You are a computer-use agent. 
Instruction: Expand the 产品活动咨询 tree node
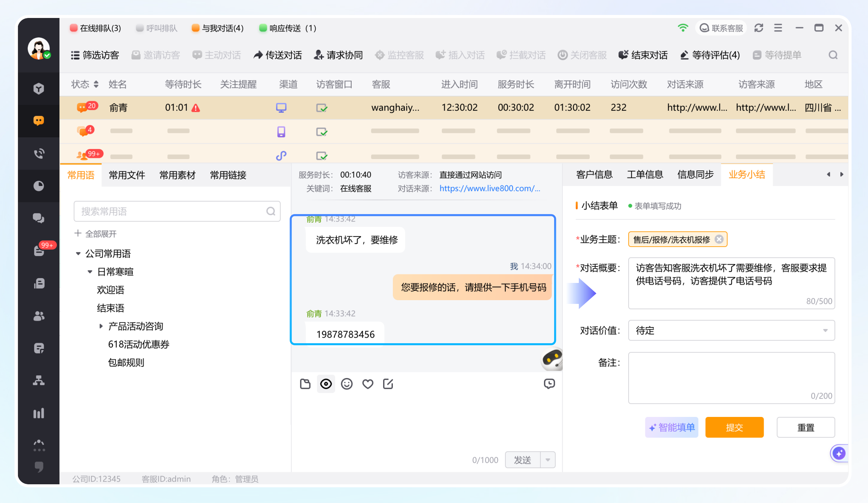point(101,326)
